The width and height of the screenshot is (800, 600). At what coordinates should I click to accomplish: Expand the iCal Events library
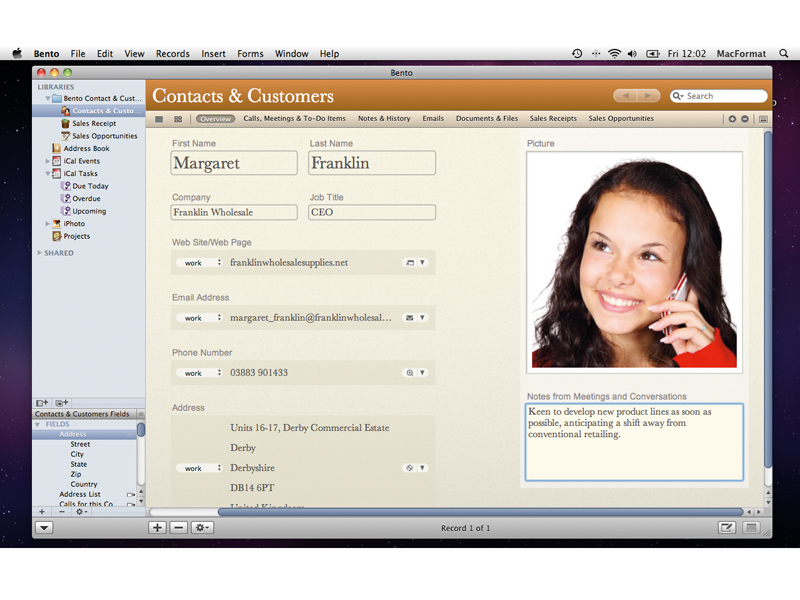(x=47, y=161)
